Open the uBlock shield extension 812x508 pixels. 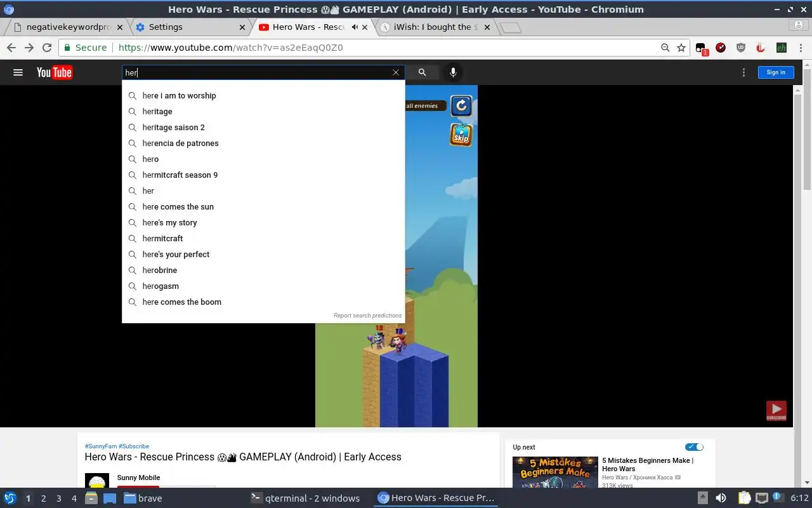coord(740,48)
